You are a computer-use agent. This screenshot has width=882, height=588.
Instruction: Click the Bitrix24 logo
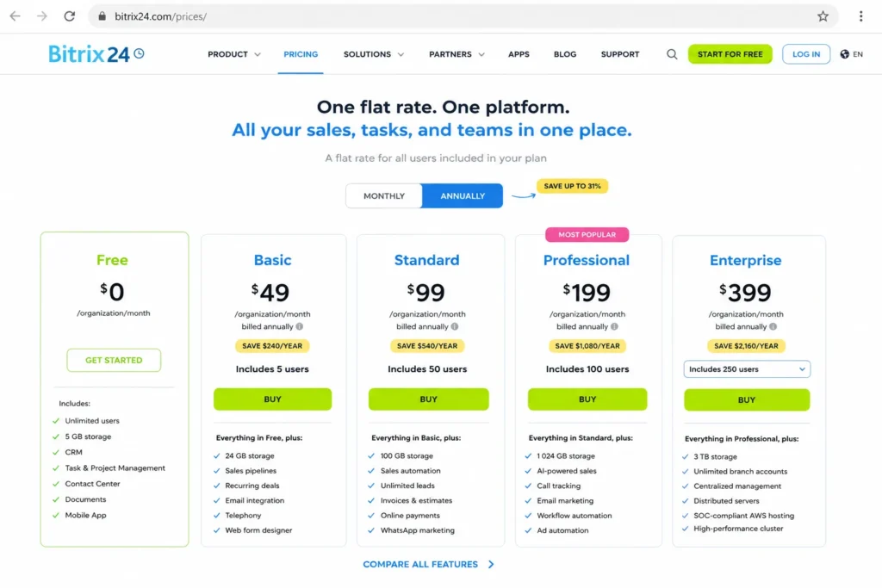(96, 54)
